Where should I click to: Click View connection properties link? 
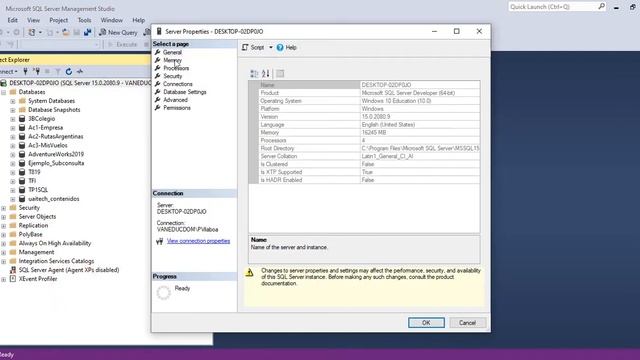point(198,241)
